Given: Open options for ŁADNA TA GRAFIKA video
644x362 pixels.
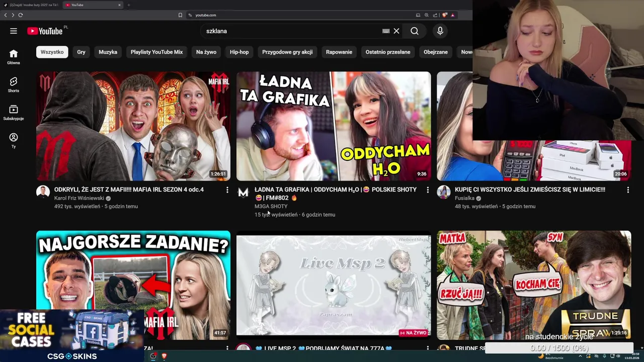Looking at the screenshot, I should tap(428, 190).
